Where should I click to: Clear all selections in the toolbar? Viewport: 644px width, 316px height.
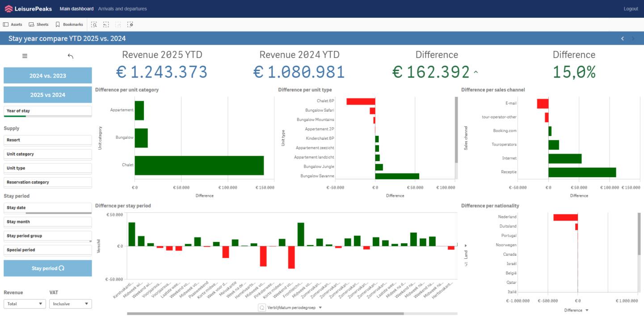click(x=130, y=25)
